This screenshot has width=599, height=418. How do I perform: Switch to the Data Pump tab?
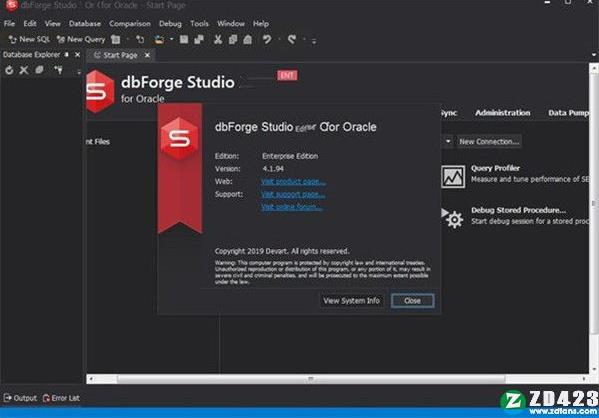(568, 113)
